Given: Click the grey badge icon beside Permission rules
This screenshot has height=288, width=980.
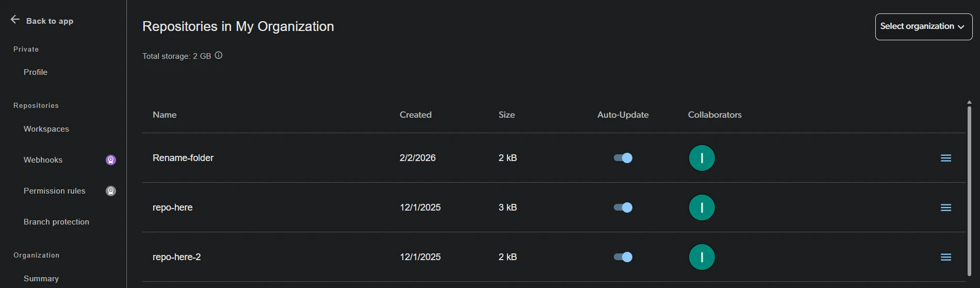Looking at the screenshot, I should coord(111,191).
